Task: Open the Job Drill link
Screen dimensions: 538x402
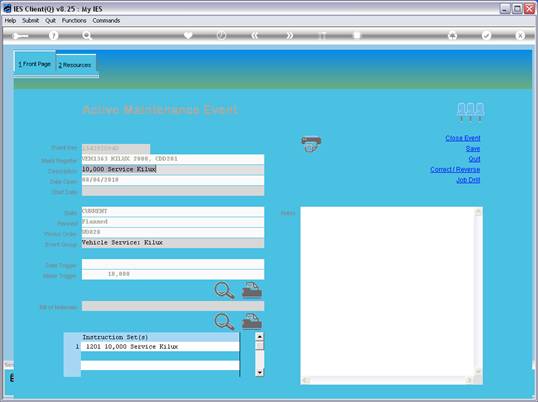Action: (468, 180)
